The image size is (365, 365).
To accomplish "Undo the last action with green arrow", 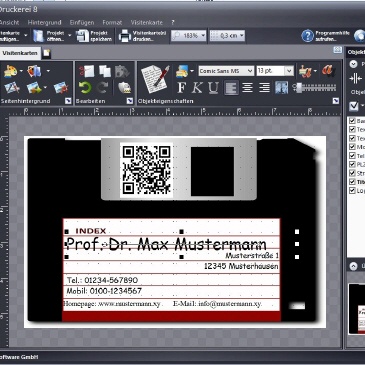I will pos(85,88).
